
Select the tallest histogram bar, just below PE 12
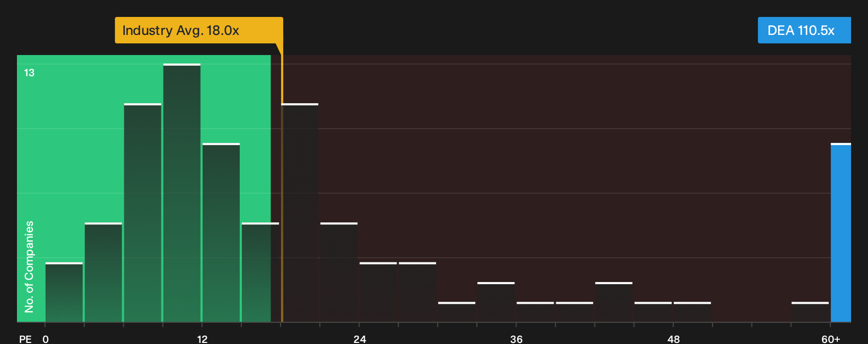coord(182,193)
